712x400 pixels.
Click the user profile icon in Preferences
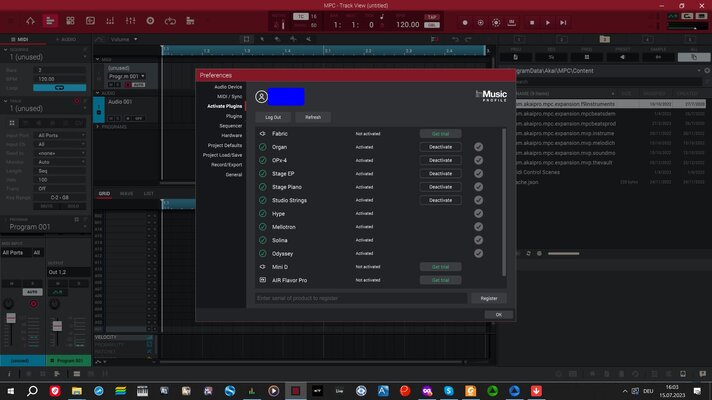point(261,96)
